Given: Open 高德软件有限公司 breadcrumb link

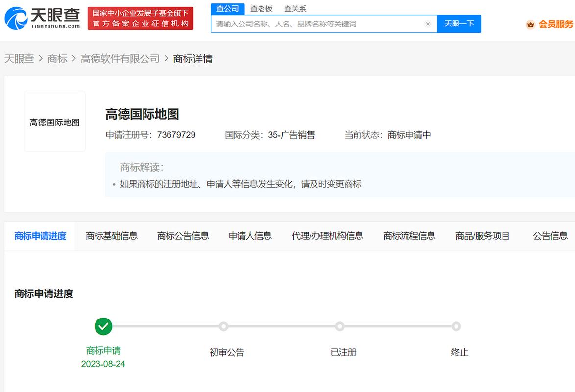Looking at the screenshot, I should click(x=120, y=59).
